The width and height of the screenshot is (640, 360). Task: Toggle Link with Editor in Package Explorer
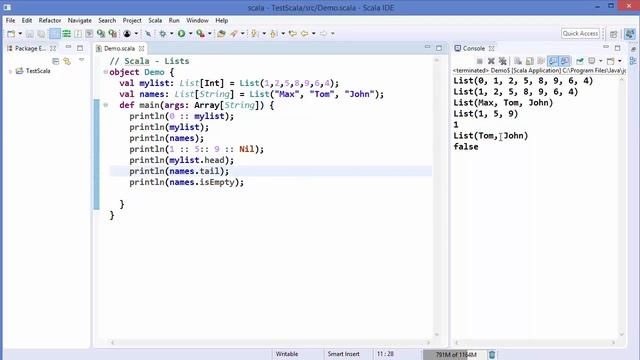(67, 61)
